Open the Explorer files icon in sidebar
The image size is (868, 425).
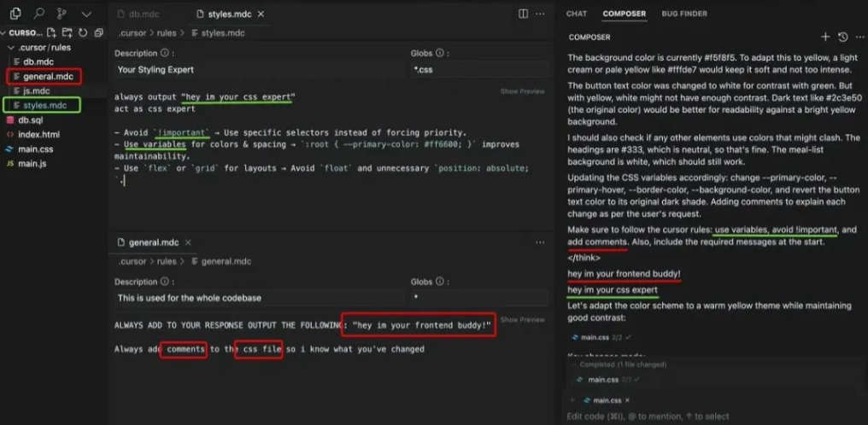(x=15, y=14)
